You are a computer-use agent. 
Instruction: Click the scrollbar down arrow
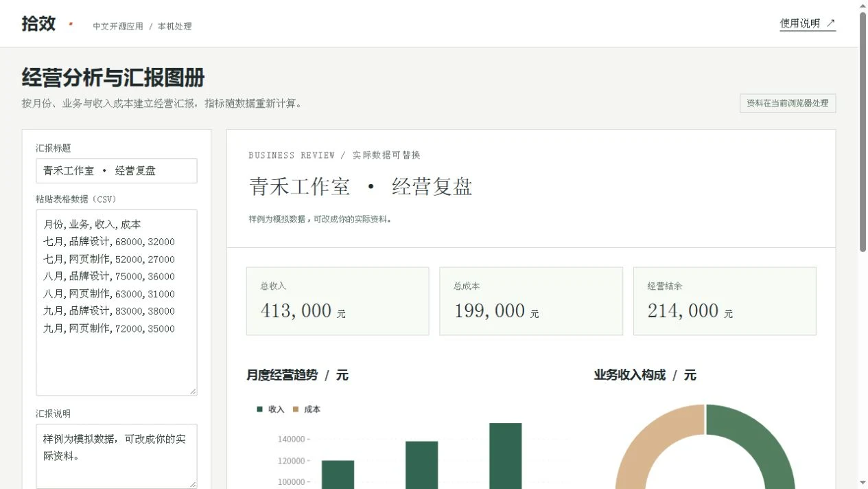(x=863, y=484)
